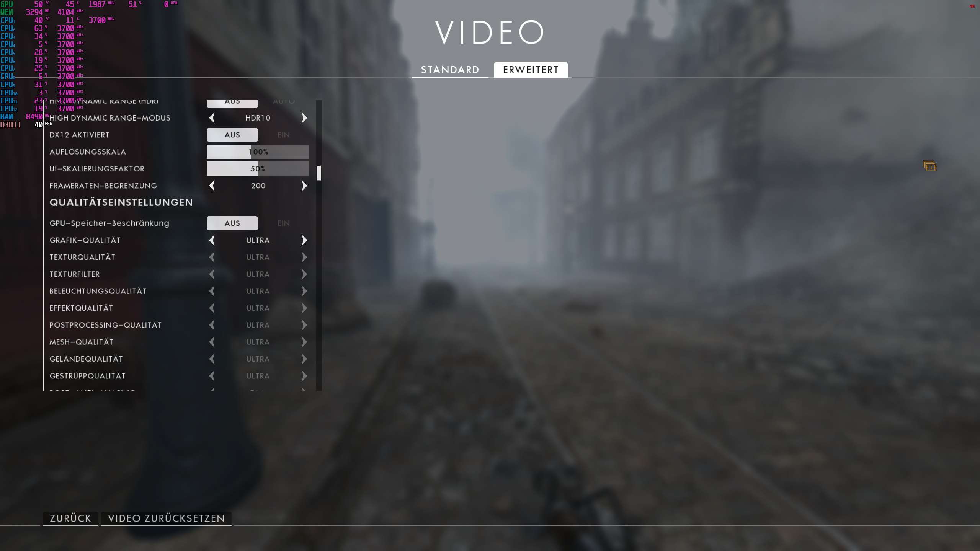980x551 pixels.
Task: Click left arrow of High Dynamic Range-Modus
Action: (212, 118)
